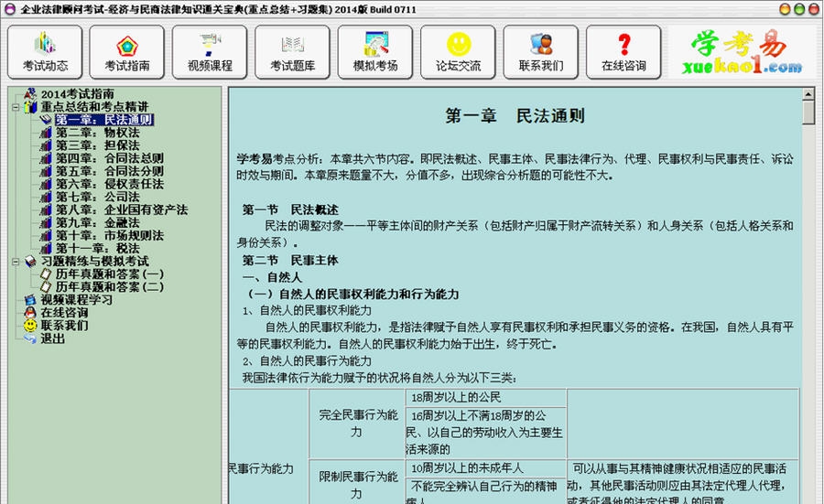
Task: Launch 模拟考场 mock exam
Action: pos(374,52)
